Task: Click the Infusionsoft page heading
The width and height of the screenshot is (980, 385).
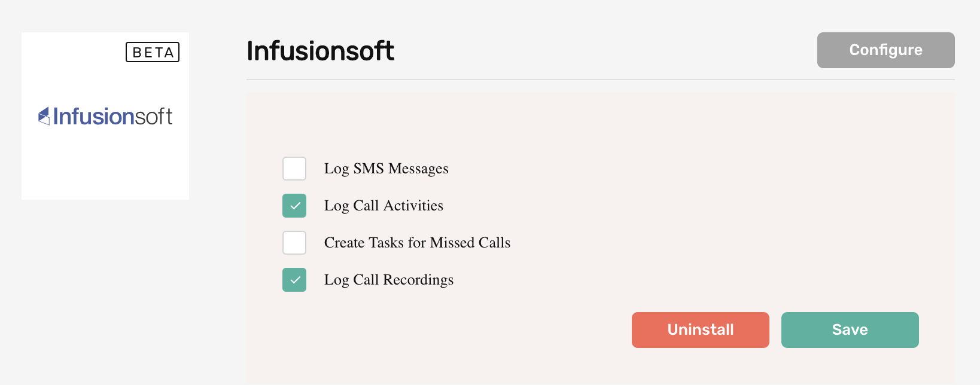Action: tap(321, 51)
